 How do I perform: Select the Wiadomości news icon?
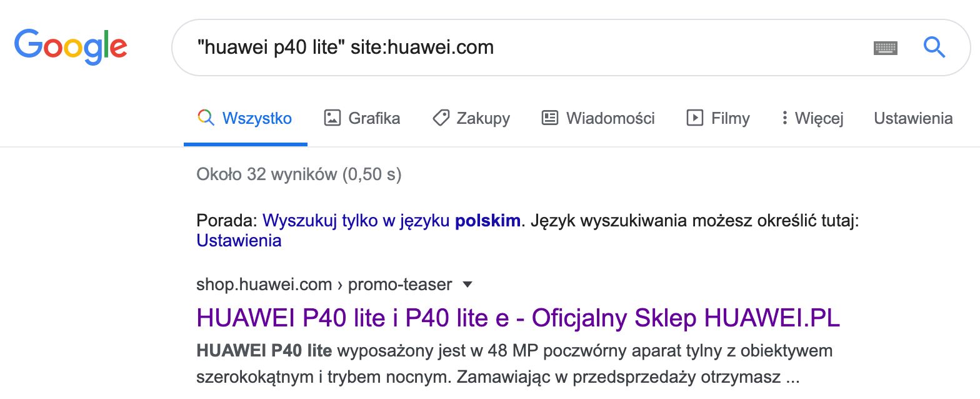tap(549, 118)
